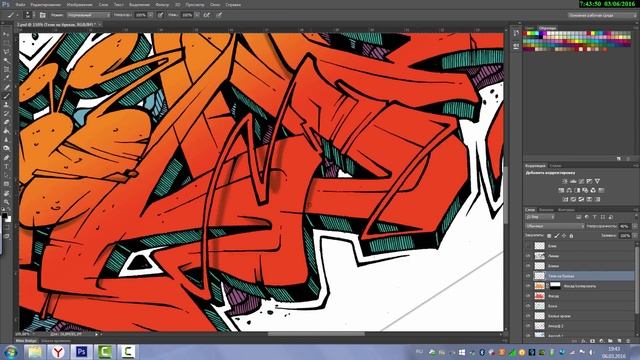
Task: Toggle lock transparent pixels in Layers panel
Action: coord(549,236)
